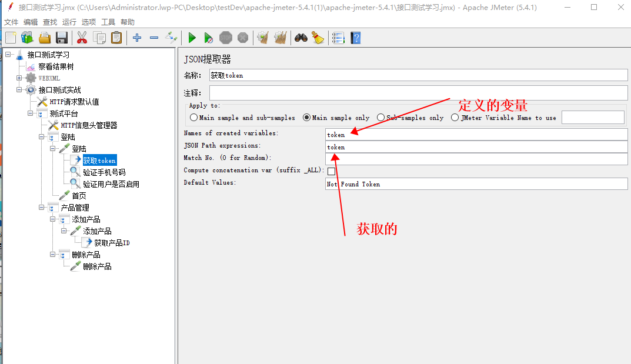Collapse the 测试平台 controller node
Viewport: 631px width, 364px height.
pos(30,113)
